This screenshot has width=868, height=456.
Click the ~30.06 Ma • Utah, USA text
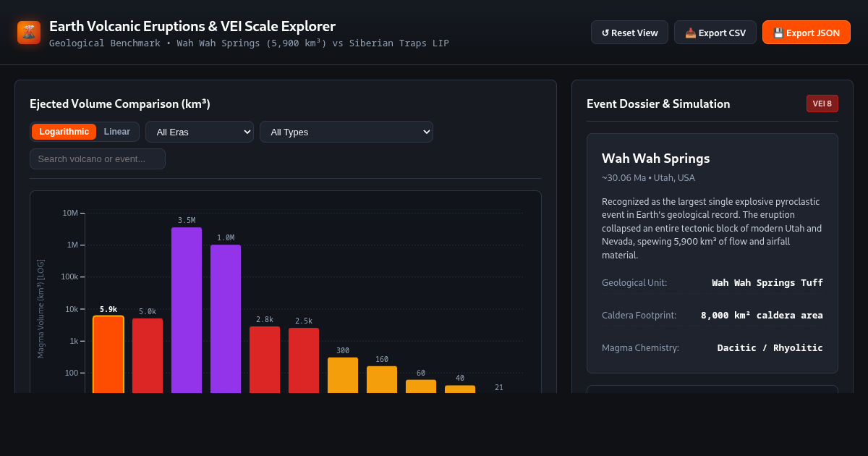(648, 178)
